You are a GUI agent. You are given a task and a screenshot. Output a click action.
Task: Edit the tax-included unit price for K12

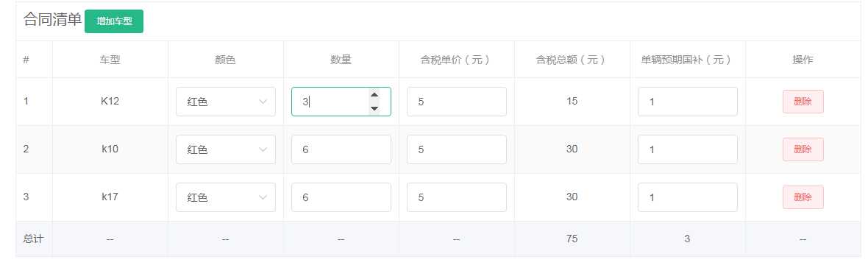(457, 102)
